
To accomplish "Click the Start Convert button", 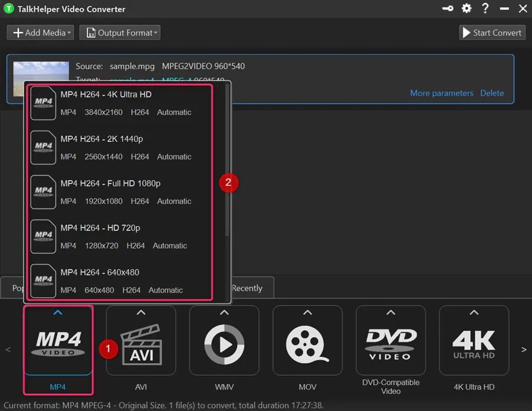I will click(x=492, y=32).
